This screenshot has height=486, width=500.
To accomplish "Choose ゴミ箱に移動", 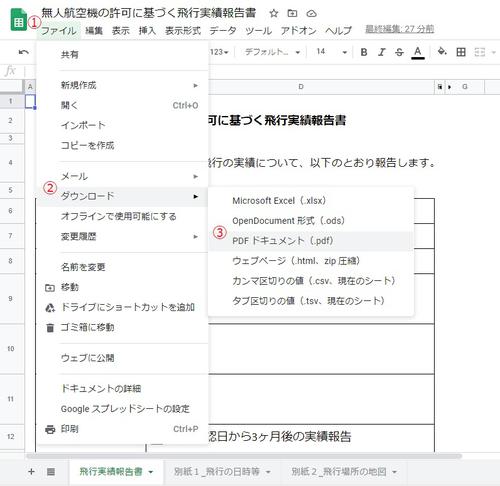I will coord(123,327).
